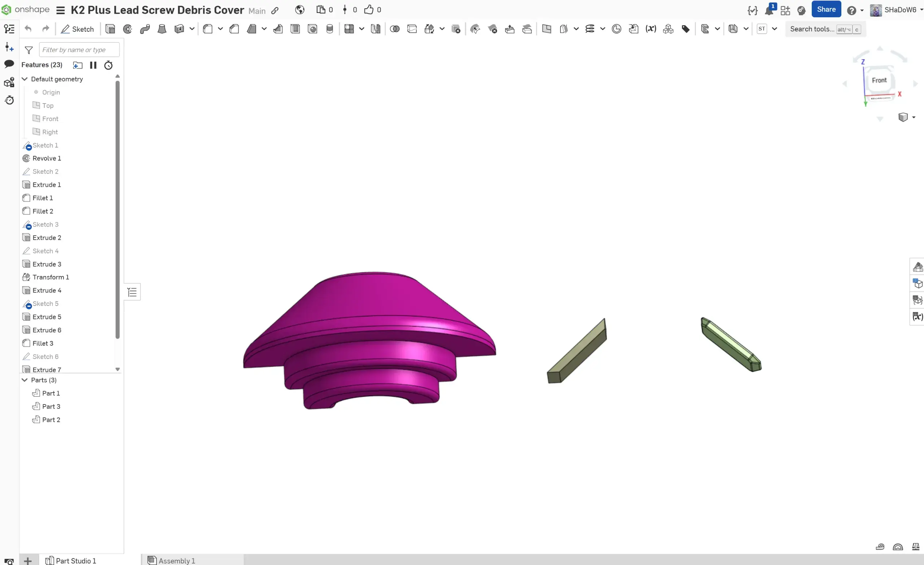Screen dimensions: 924x565
Task: Select the Revolve tool in toolbar
Action: click(x=127, y=29)
